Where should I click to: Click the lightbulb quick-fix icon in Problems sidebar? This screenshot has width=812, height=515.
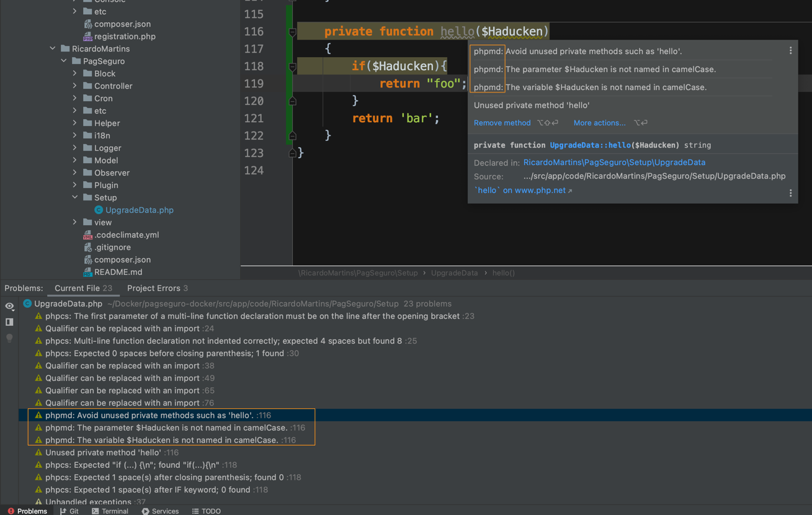pos(9,338)
